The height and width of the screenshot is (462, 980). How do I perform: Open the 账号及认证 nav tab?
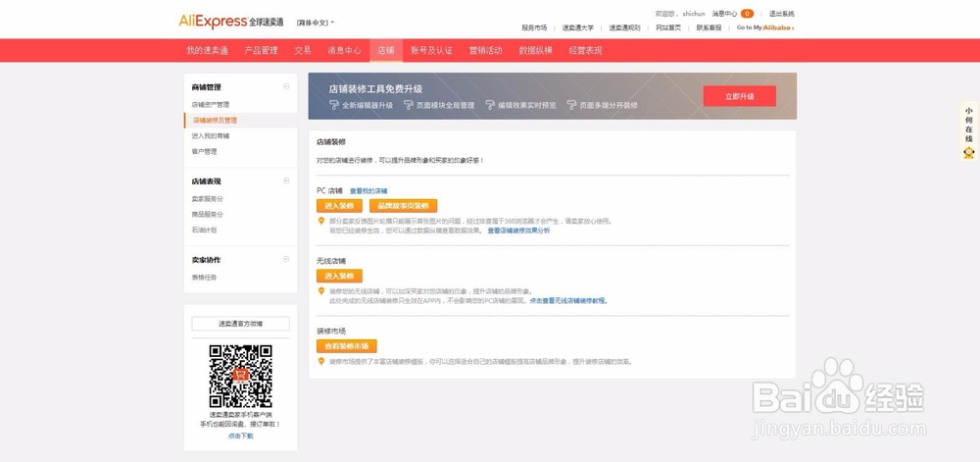(431, 51)
